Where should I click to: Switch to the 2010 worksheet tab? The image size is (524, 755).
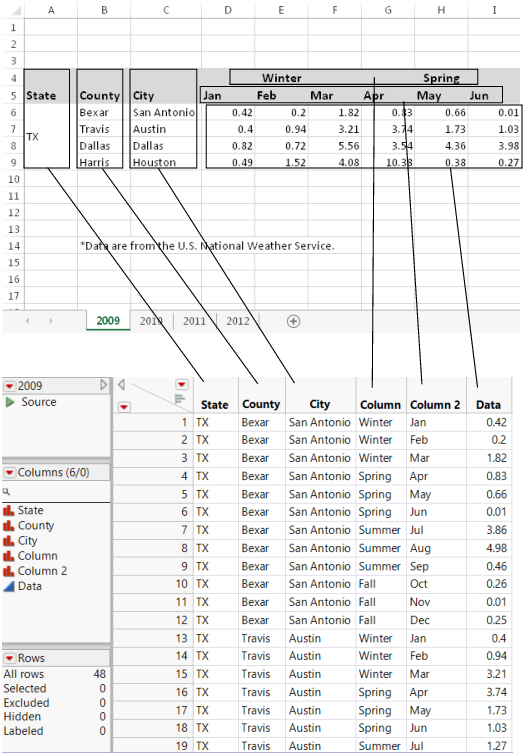(x=151, y=321)
